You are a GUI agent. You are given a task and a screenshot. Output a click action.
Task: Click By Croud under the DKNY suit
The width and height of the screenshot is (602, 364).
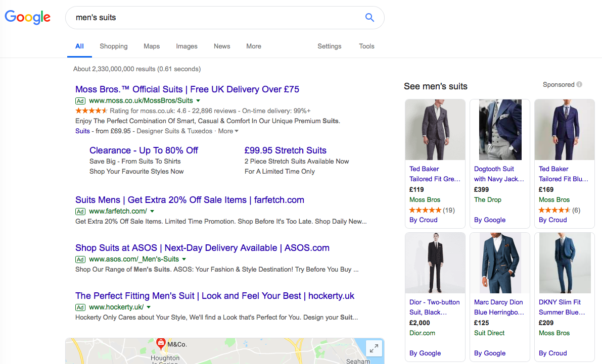point(552,353)
